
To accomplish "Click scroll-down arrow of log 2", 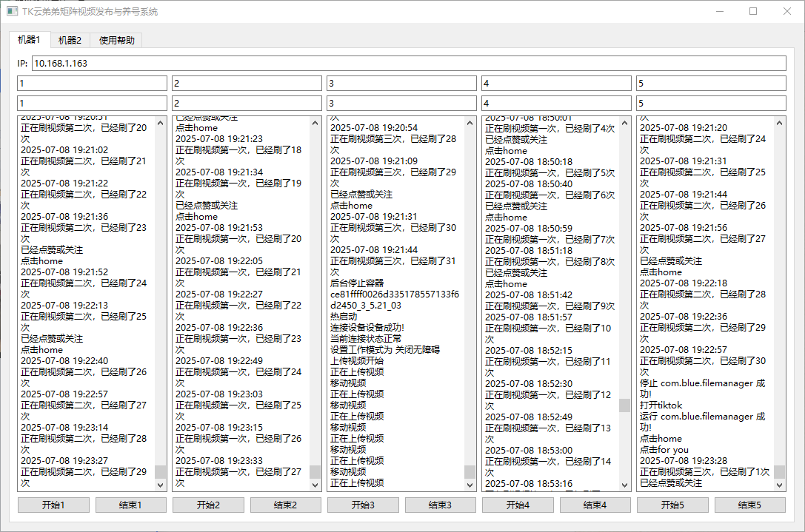I will pyautogui.click(x=315, y=485).
